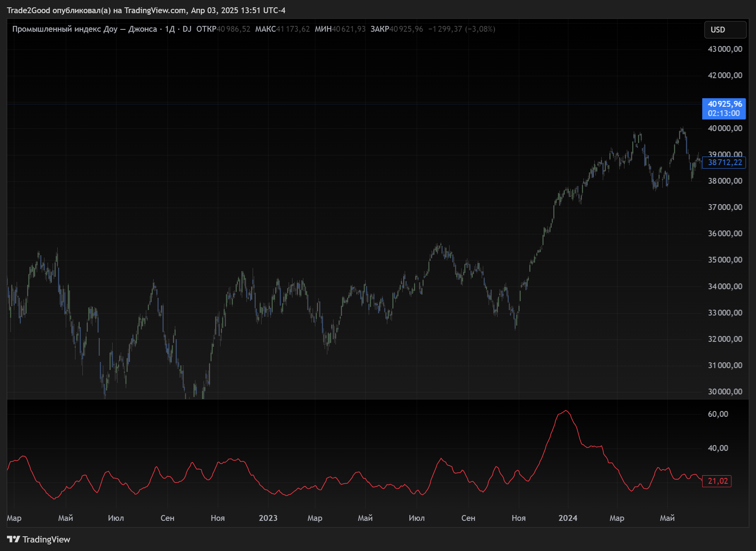
Task: Click the 2024 label on time axis
Action: click(x=568, y=518)
